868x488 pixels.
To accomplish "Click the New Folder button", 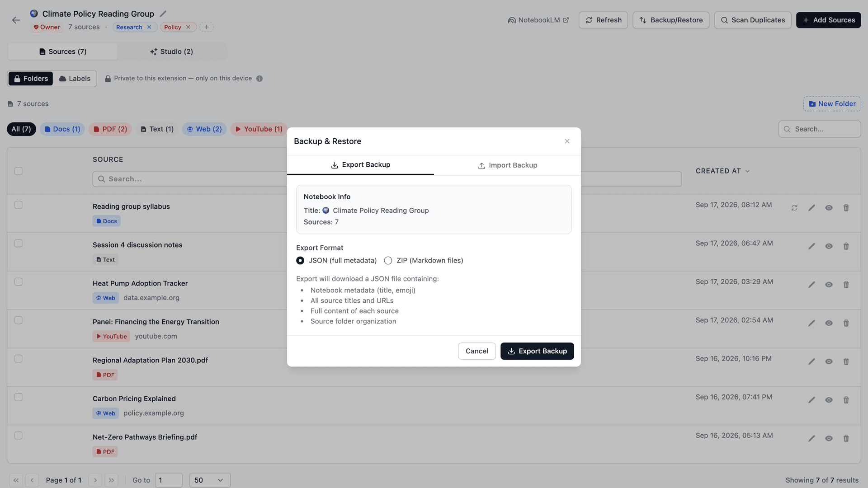I will [x=832, y=104].
